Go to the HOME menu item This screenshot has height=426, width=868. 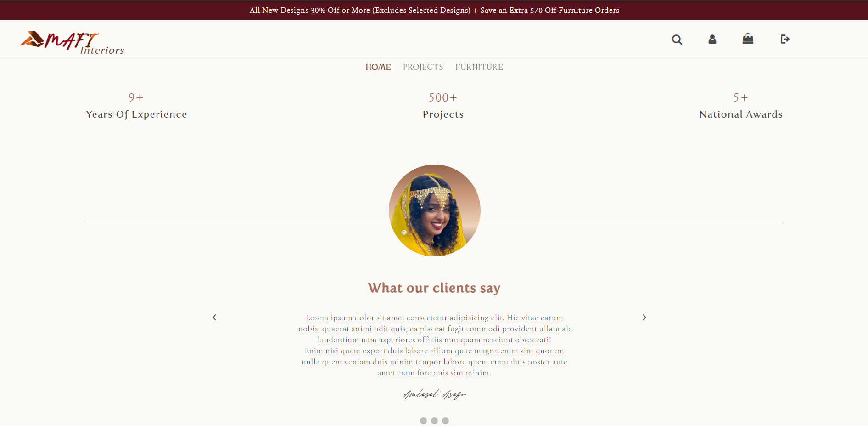(x=378, y=67)
